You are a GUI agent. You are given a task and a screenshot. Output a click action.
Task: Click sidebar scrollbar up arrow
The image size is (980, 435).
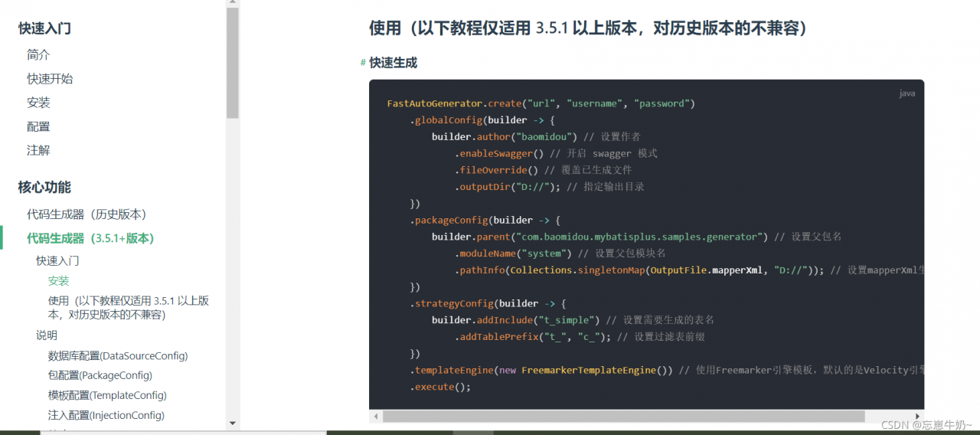(233, 4)
